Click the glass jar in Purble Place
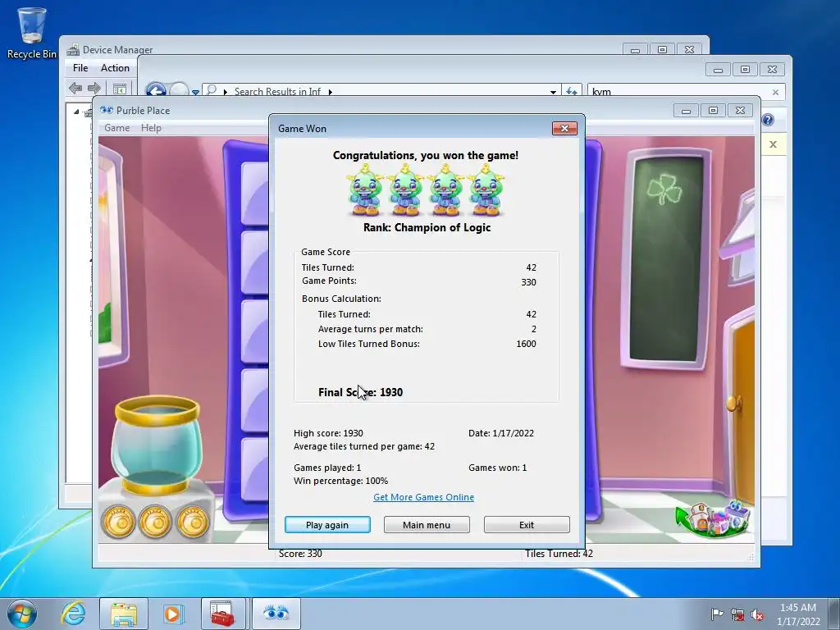Image resolution: width=840 pixels, height=630 pixels. pos(157,444)
